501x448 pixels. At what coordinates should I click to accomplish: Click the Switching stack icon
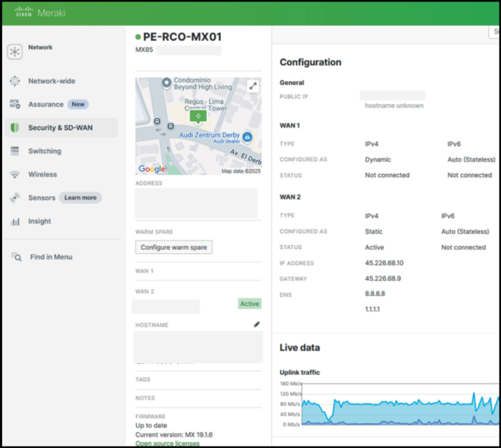pyautogui.click(x=15, y=151)
